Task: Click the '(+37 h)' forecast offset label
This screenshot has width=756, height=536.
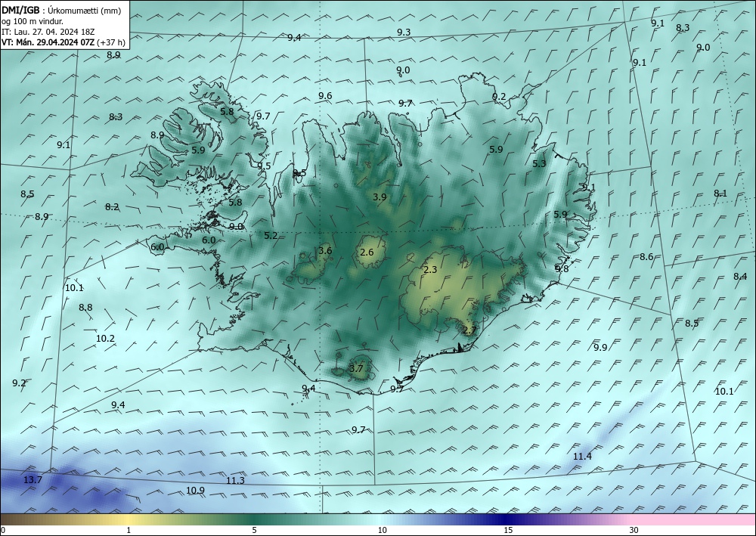Action: coord(111,42)
